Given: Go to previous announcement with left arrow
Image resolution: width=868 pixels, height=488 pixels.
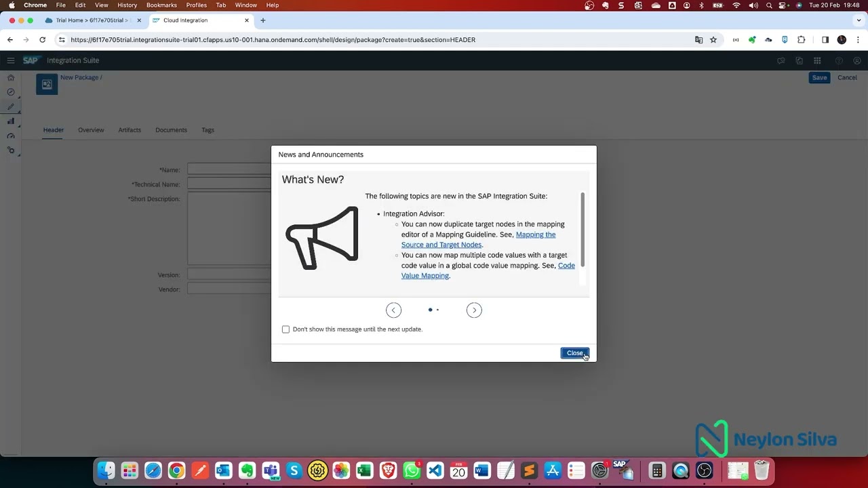Looking at the screenshot, I should point(393,310).
